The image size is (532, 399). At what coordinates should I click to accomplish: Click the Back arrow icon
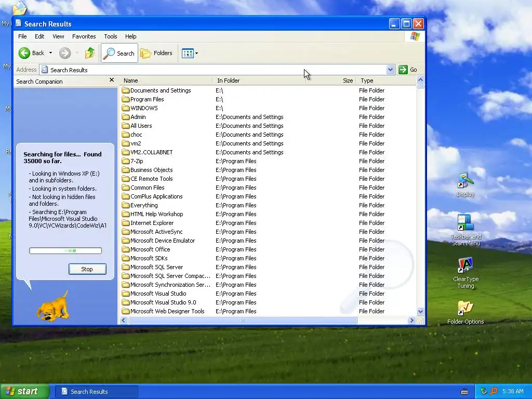pyautogui.click(x=24, y=53)
